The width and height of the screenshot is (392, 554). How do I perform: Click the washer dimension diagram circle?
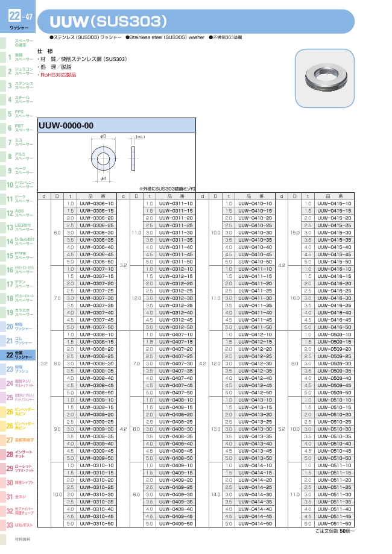103,159
